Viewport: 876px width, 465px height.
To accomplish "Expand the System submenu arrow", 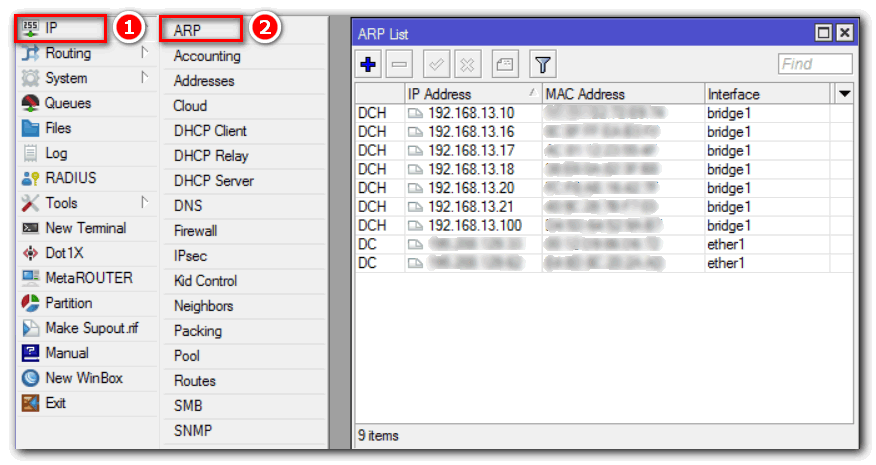I will pos(145,77).
